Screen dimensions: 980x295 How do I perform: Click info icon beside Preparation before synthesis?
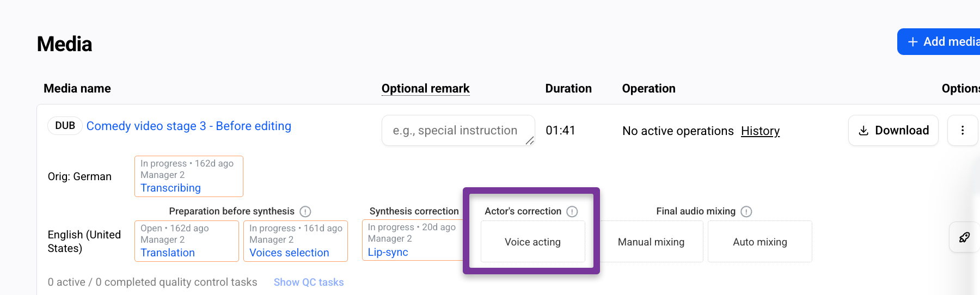point(305,211)
